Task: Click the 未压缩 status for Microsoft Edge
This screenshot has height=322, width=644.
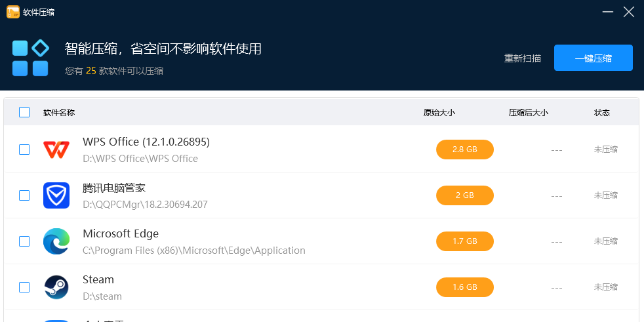Action: click(605, 241)
